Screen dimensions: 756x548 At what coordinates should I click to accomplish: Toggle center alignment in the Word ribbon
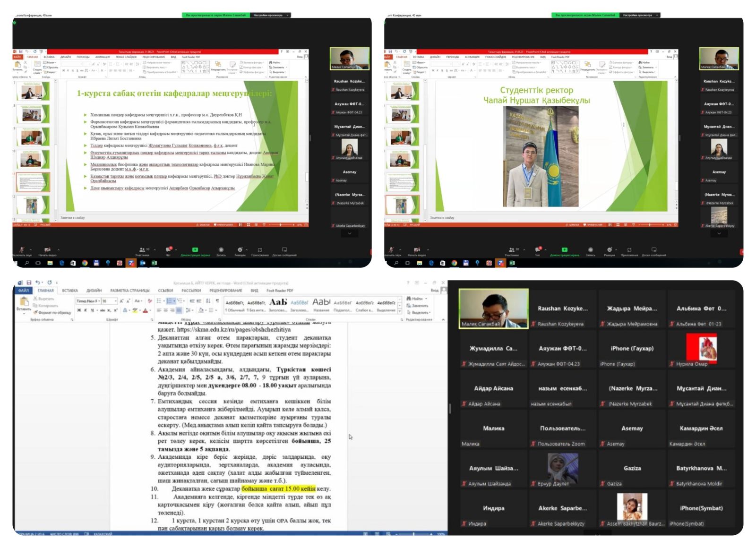click(166, 310)
